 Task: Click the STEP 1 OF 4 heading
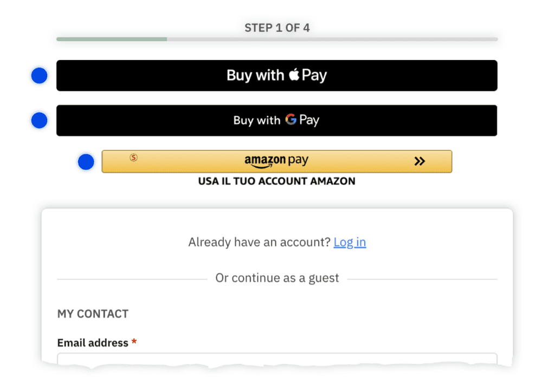277,28
